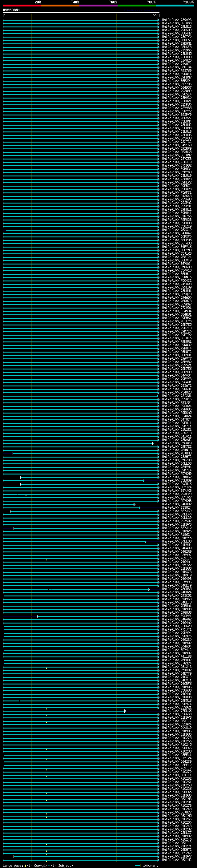Select the UniRef100_B4FY16 entry

[x=177, y=247]
